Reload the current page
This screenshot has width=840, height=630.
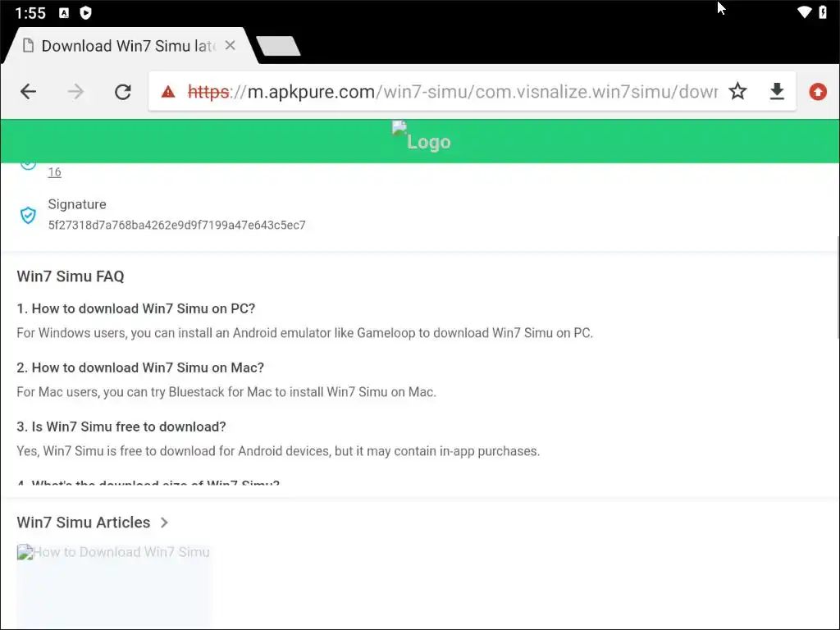click(x=123, y=92)
